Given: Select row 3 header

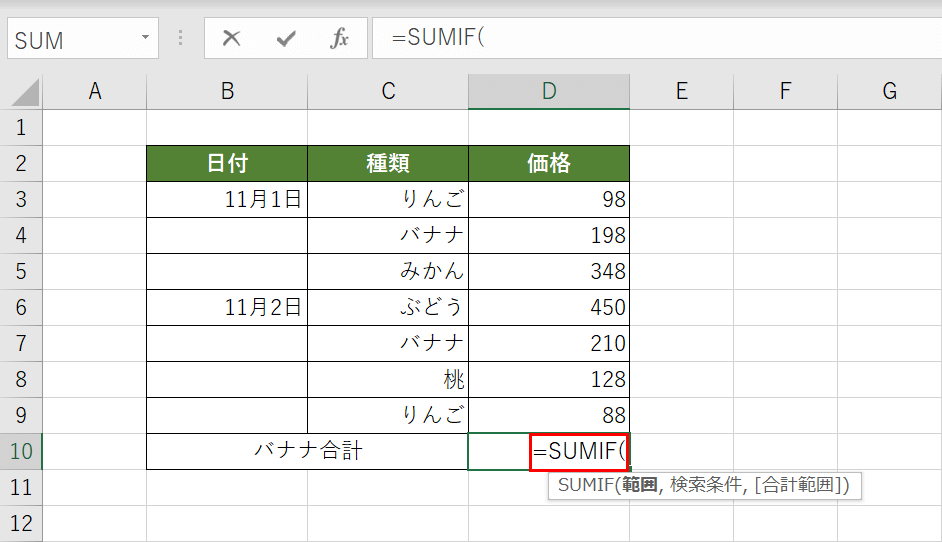Looking at the screenshot, I should (x=21, y=199).
